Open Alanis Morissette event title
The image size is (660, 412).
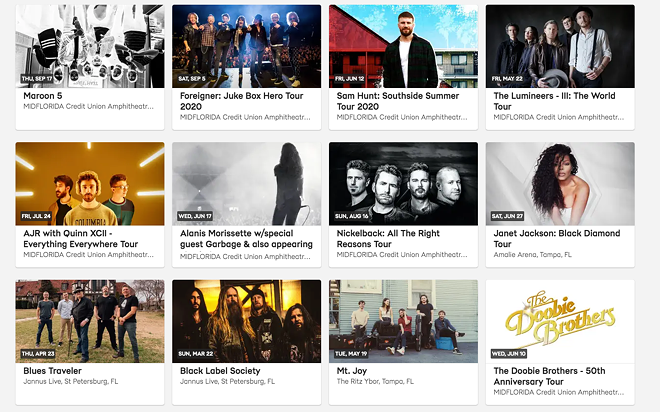coord(246,239)
